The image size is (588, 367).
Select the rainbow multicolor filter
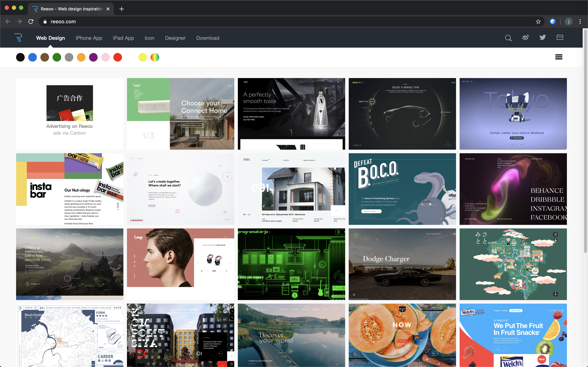point(155,57)
